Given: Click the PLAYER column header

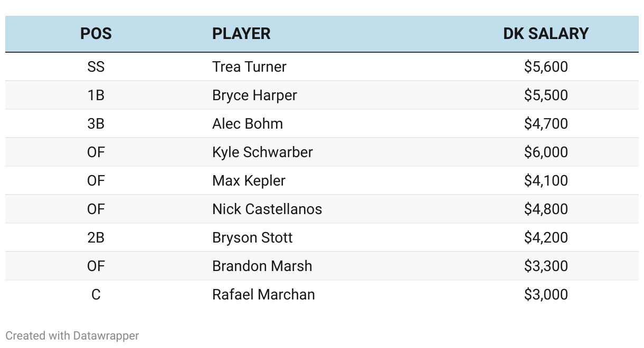Looking at the screenshot, I should pos(241,34).
